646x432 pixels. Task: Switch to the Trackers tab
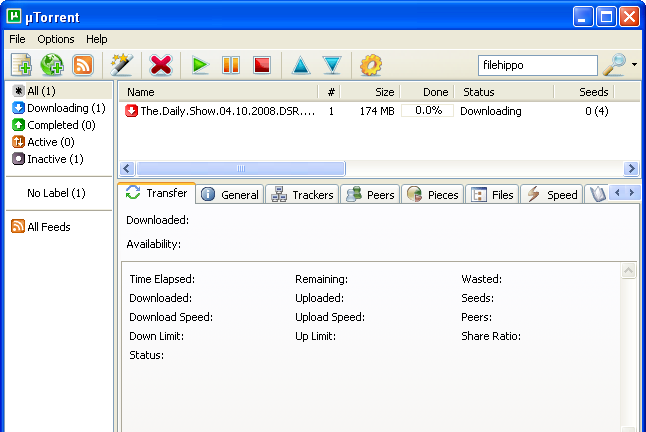click(302, 194)
